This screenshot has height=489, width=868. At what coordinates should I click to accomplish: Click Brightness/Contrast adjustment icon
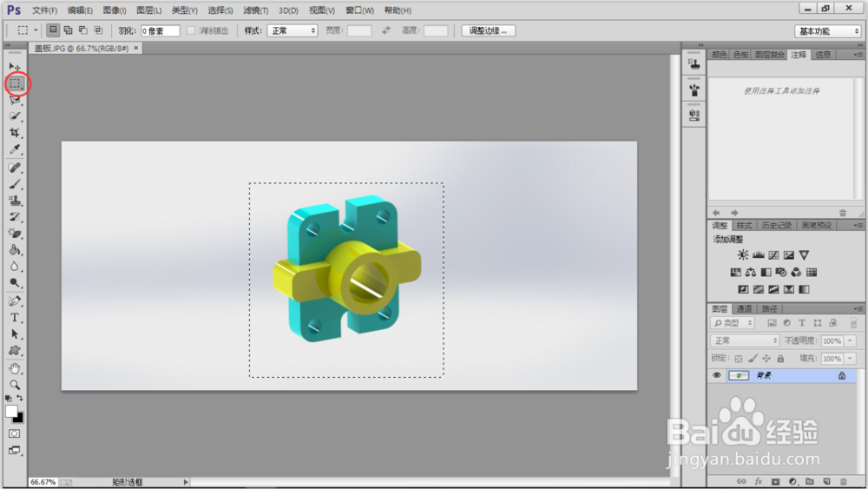click(743, 254)
